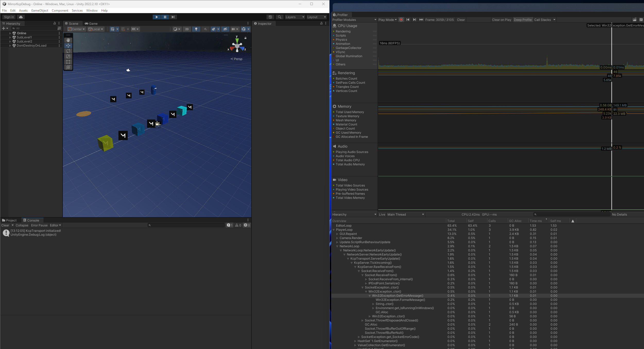
Task: Click the Play button in the Unity toolbar
Action: 157,17
